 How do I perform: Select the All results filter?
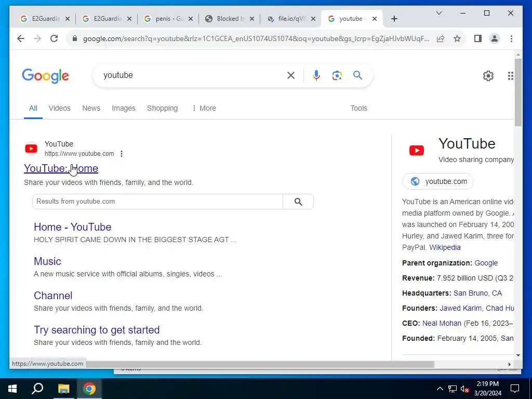pyautogui.click(x=33, y=108)
